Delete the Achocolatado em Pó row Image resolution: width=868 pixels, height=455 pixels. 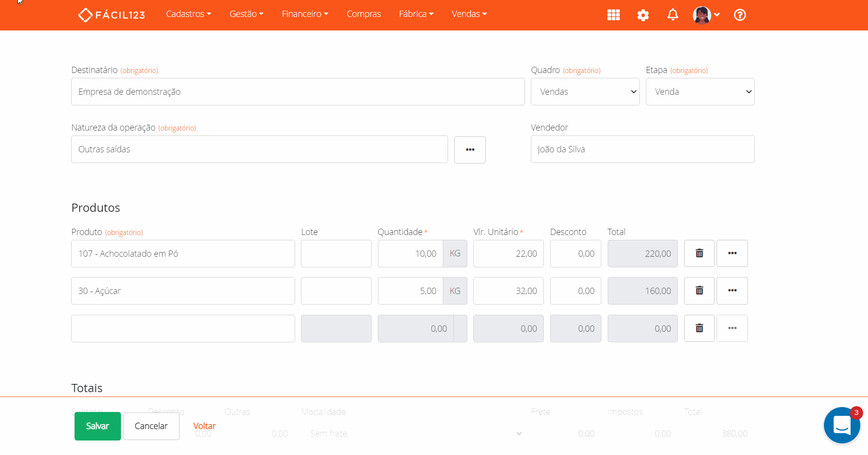(x=699, y=253)
